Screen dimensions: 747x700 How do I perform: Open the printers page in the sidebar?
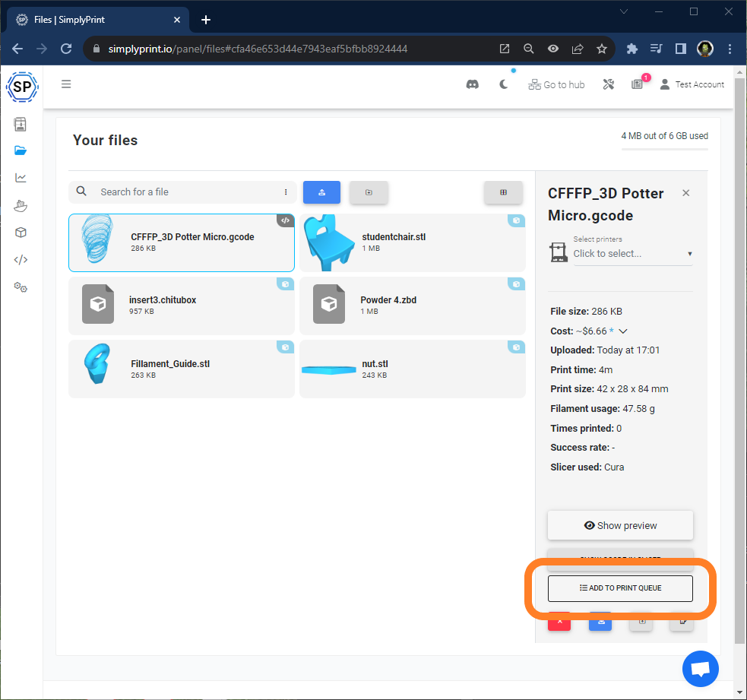coord(21,124)
